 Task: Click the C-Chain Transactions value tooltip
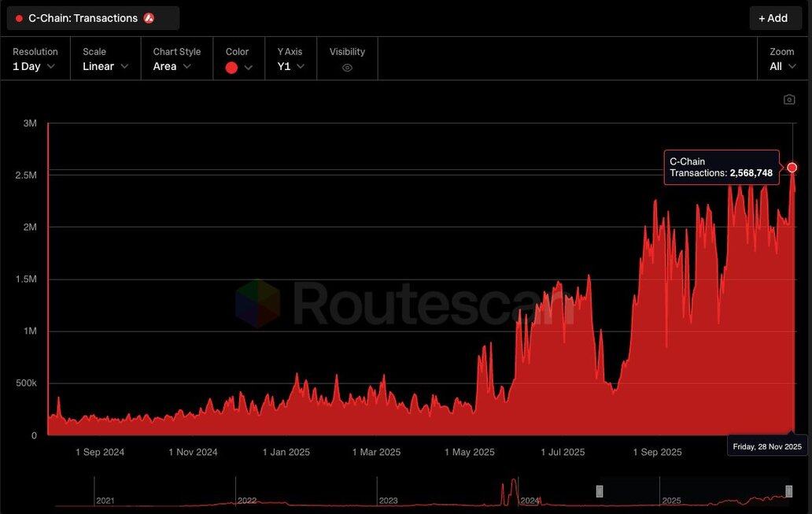[721, 167]
